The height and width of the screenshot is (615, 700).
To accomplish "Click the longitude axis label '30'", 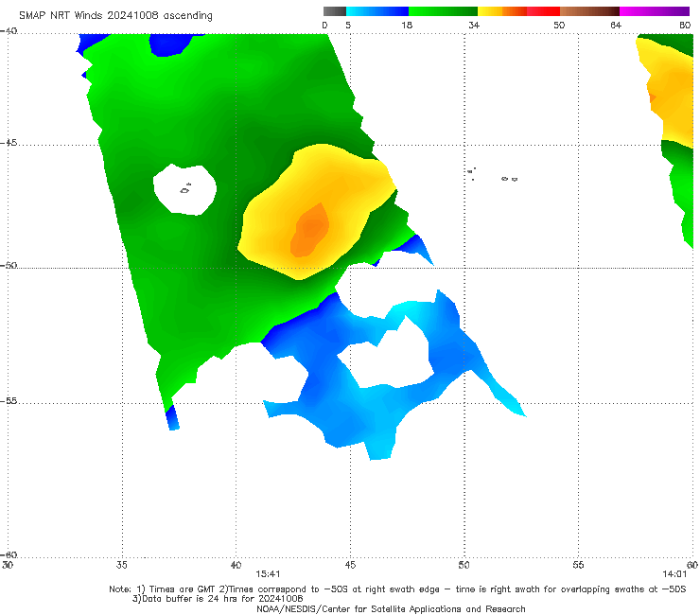I will [x=8, y=565].
